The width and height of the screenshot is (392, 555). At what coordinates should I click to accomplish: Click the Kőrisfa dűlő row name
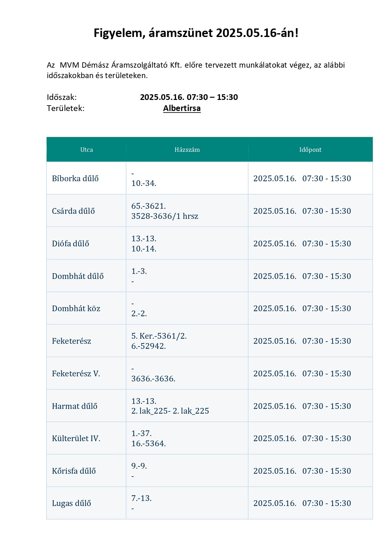[74, 471]
